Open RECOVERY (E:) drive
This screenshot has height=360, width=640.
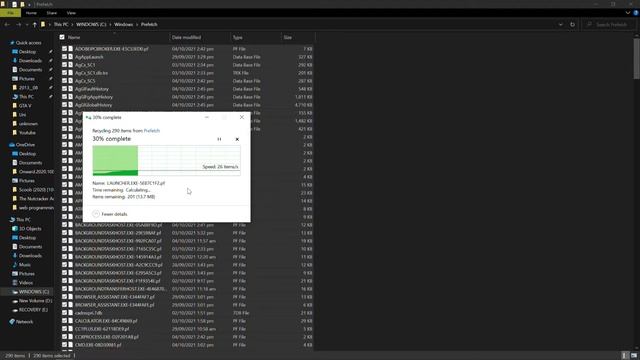click(33, 310)
